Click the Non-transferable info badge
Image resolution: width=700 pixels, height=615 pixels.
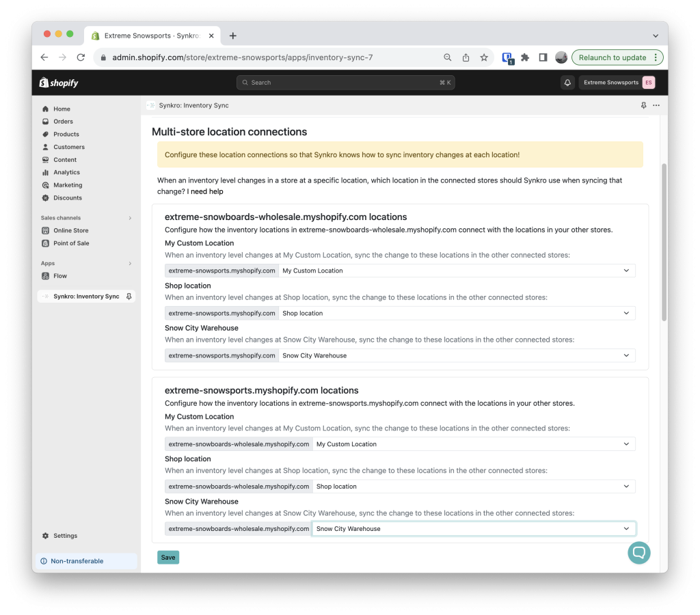(86, 561)
